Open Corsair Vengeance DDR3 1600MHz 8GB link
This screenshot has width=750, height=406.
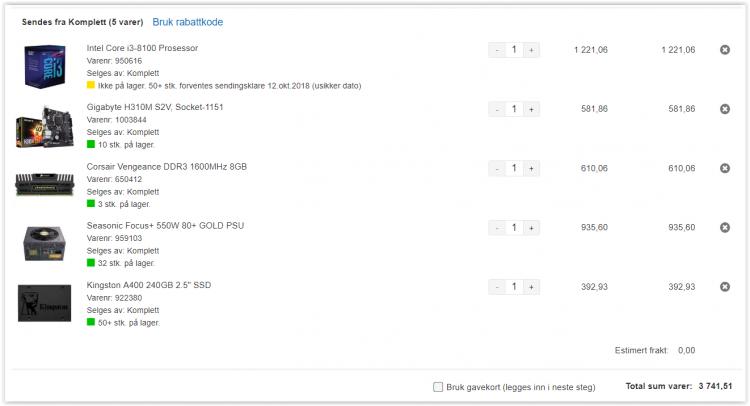[x=166, y=166]
